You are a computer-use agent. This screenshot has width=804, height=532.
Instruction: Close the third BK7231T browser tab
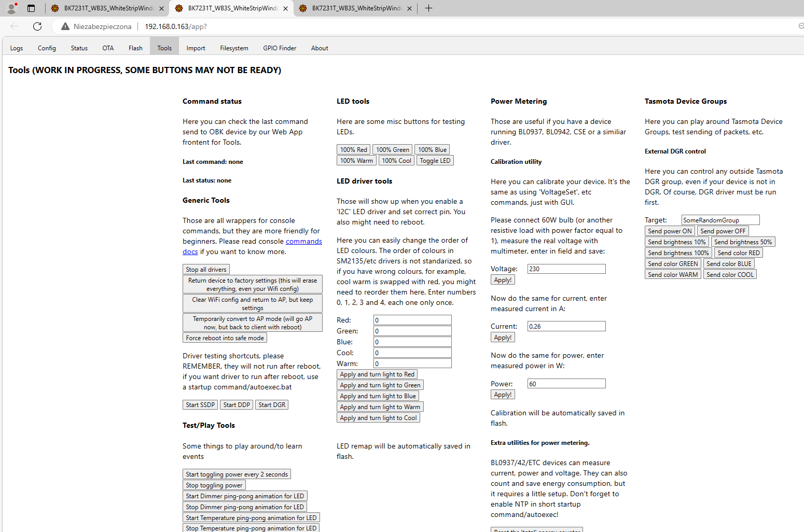click(x=409, y=8)
